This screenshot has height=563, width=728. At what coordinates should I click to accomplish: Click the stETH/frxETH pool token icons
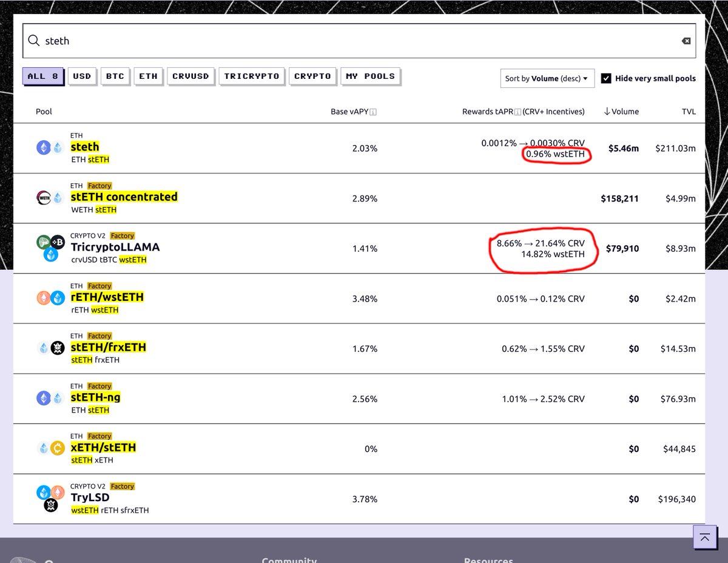50,348
